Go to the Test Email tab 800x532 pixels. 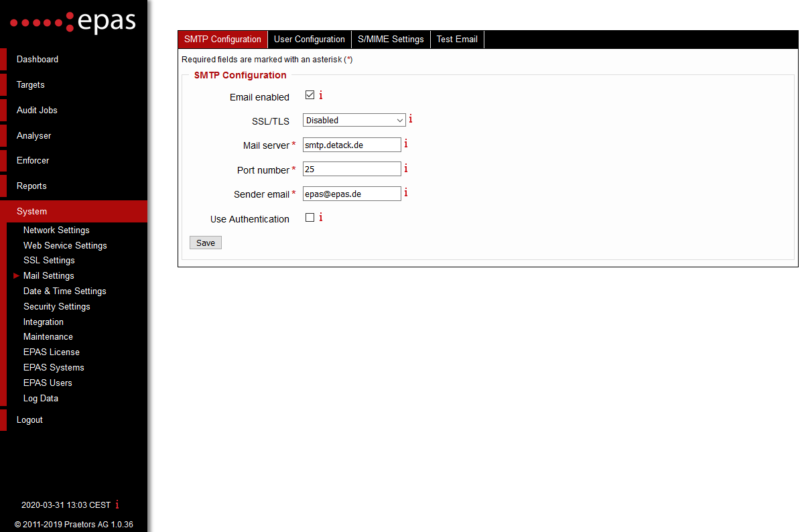(x=457, y=39)
